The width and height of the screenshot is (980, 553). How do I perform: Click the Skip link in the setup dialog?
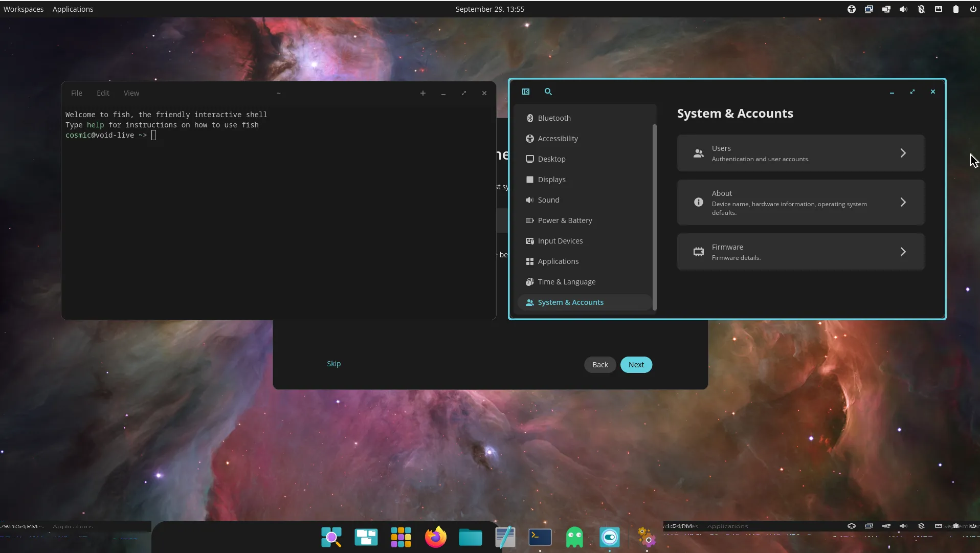point(333,364)
